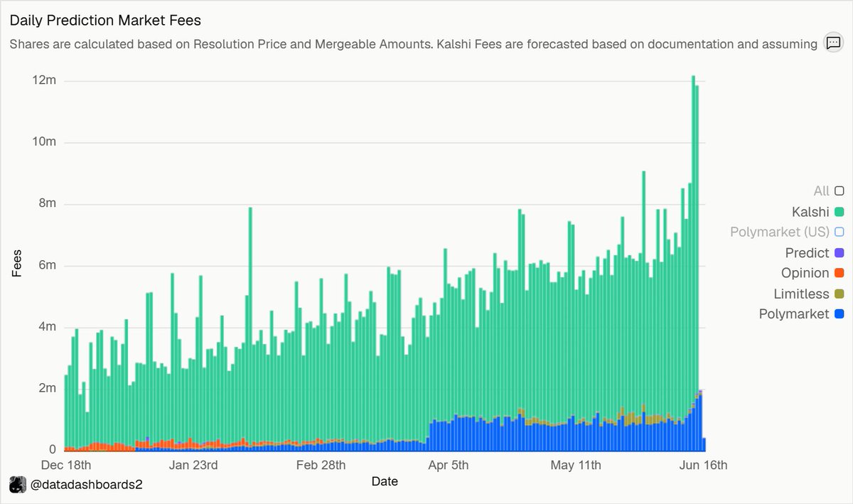
Task: Click the Predict legend label
Action: 808,252
